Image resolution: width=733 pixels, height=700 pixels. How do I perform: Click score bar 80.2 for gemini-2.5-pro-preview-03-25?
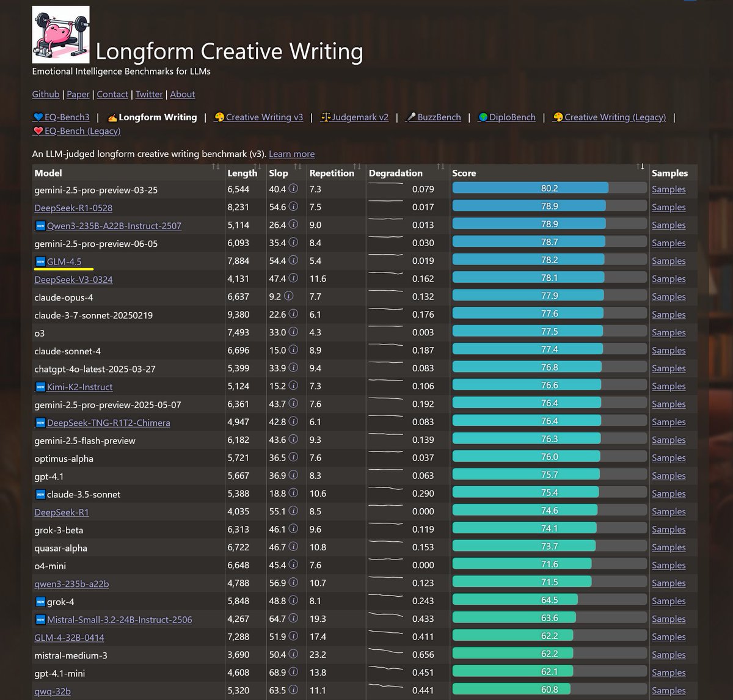[x=549, y=188]
